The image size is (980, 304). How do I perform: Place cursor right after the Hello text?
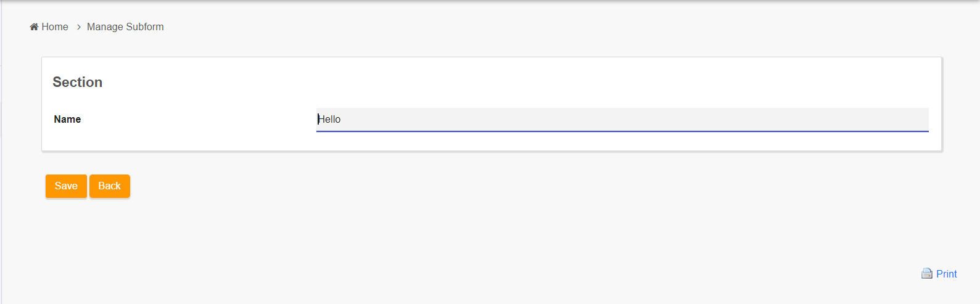coord(342,119)
